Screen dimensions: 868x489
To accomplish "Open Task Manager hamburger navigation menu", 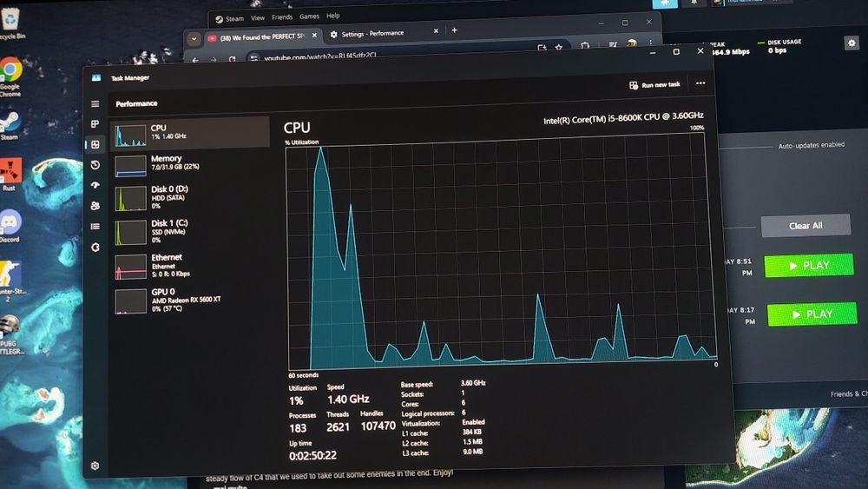I will [95, 103].
